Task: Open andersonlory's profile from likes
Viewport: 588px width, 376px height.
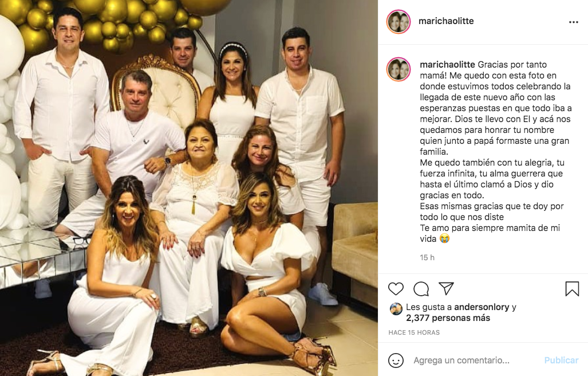Action: click(x=482, y=307)
